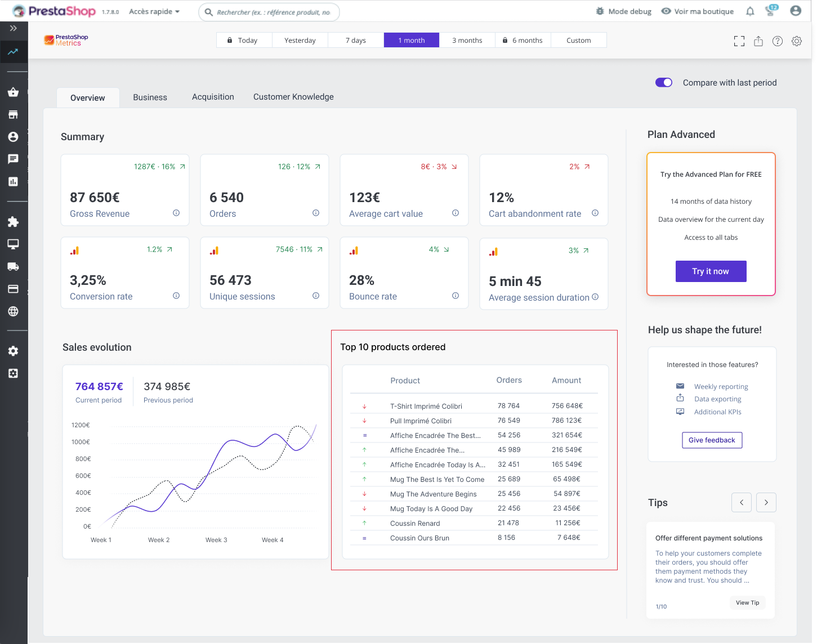This screenshot has width=817, height=644.
Task: Open the shipping truck icon in sidebar
Action: [14, 266]
